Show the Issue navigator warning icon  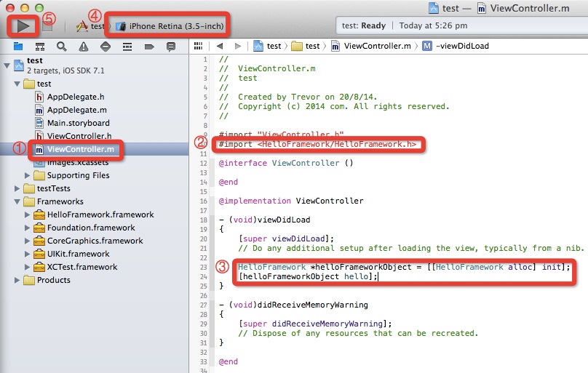pyautogui.click(x=84, y=46)
